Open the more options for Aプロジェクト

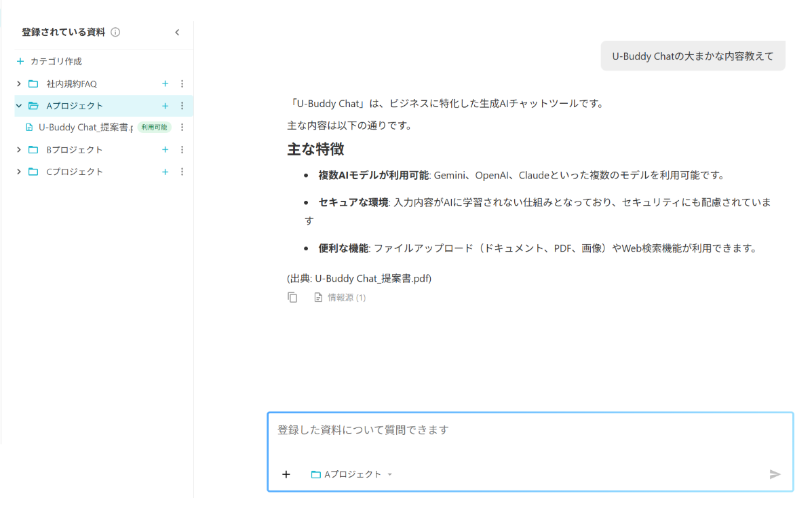click(182, 106)
